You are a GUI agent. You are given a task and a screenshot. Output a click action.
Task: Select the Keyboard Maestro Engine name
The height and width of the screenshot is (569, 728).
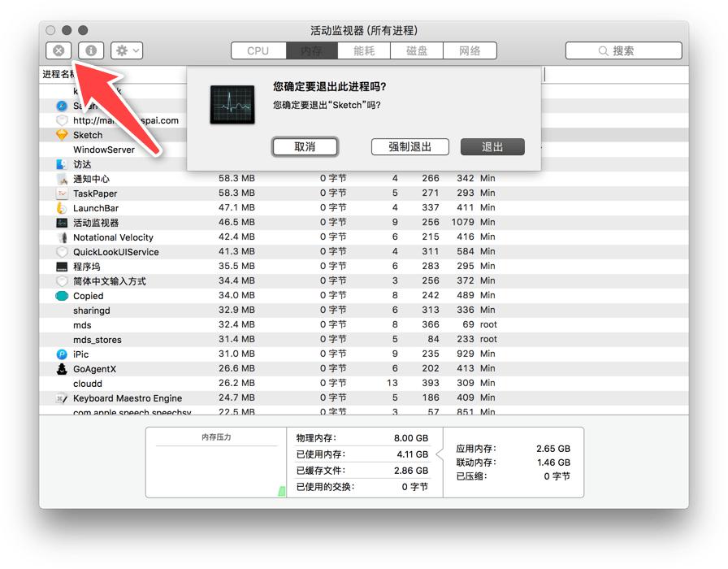tap(128, 398)
